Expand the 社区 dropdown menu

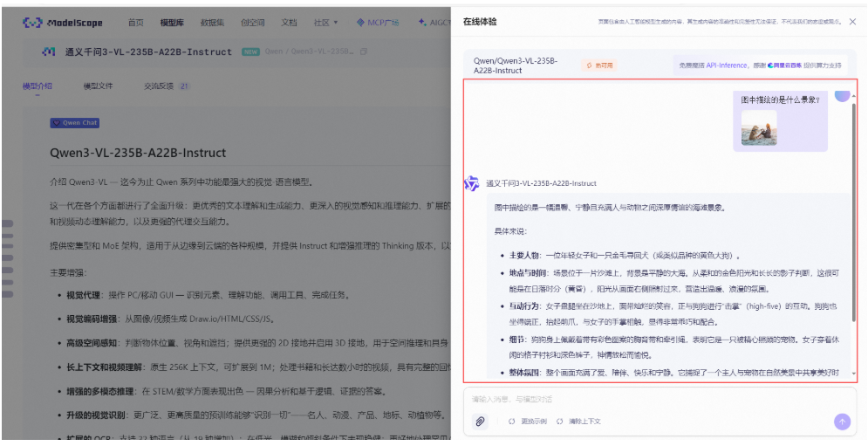(x=325, y=23)
